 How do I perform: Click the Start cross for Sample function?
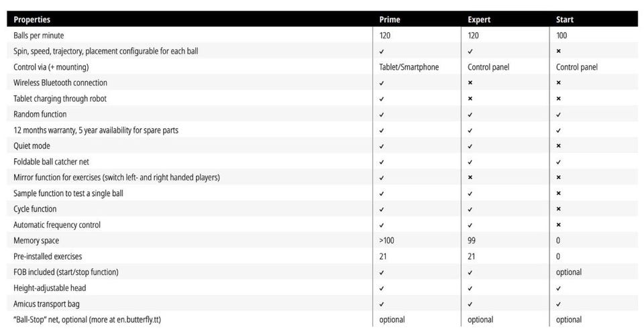coord(558,193)
